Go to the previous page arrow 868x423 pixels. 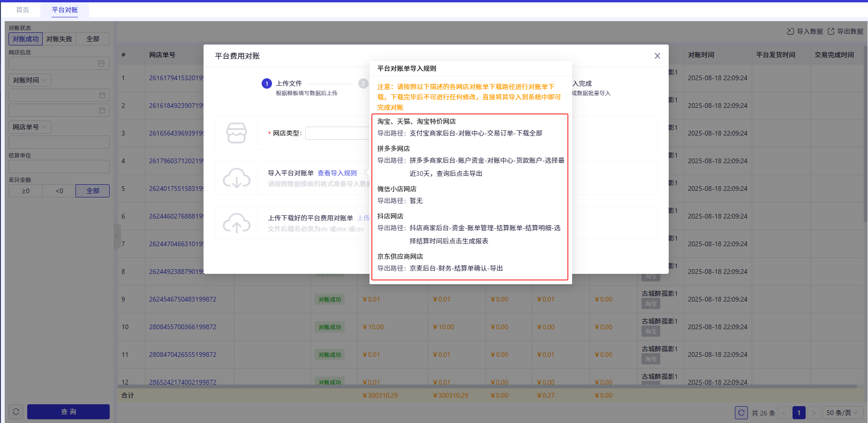(784, 413)
